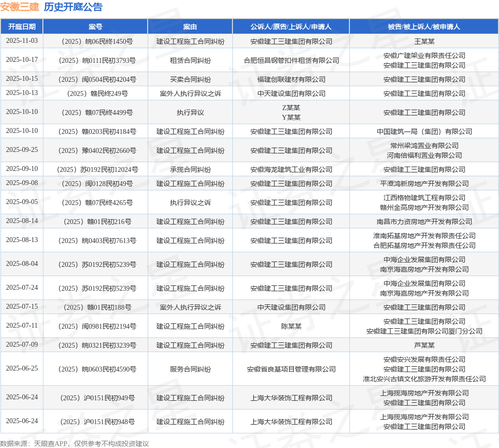Click defendant 河南倍福利置业有限公司
This screenshot has height=448, width=499.
point(424,155)
